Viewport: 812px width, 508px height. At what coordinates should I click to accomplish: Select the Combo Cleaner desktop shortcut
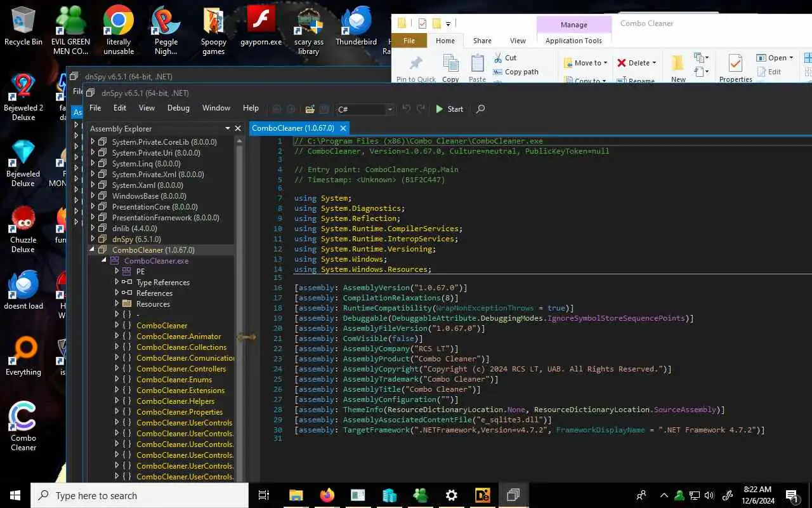click(x=23, y=426)
